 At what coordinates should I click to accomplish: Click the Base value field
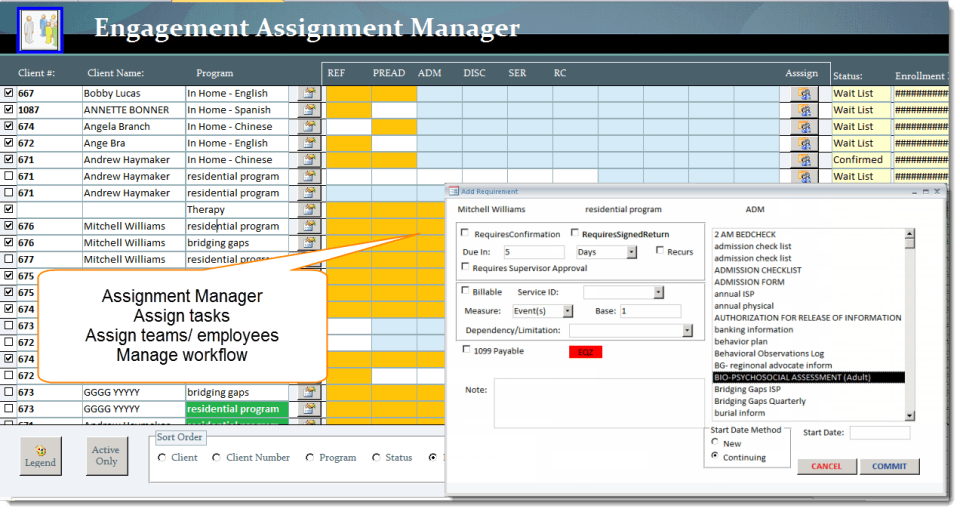pos(650,311)
